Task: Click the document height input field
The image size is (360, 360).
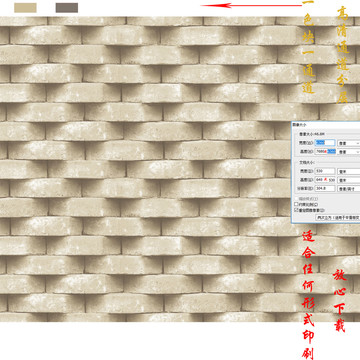Action: tap(325, 180)
